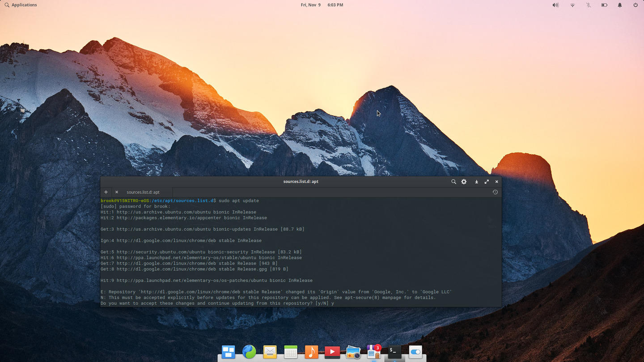644x362 pixels.
Task: Click the Hit:6 elementary-os/stable launchpad line
Action: click(201, 257)
